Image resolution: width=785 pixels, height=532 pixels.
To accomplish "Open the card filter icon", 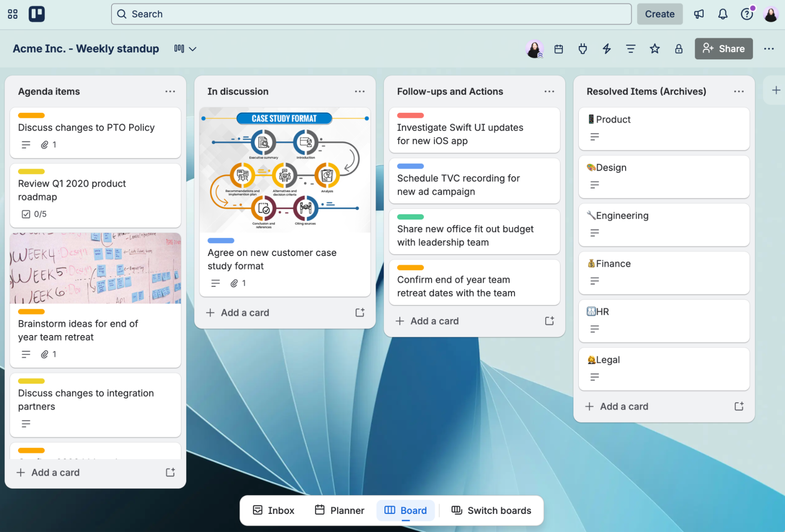I will click(x=631, y=49).
